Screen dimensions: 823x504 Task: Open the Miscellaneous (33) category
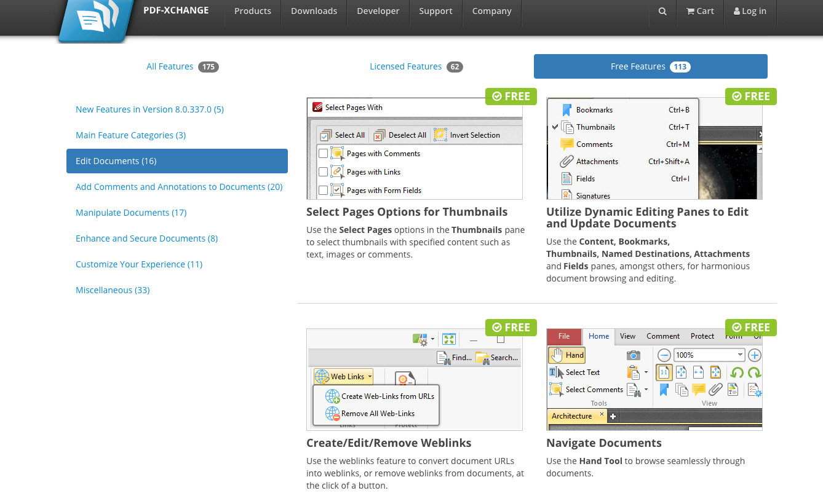coord(113,290)
